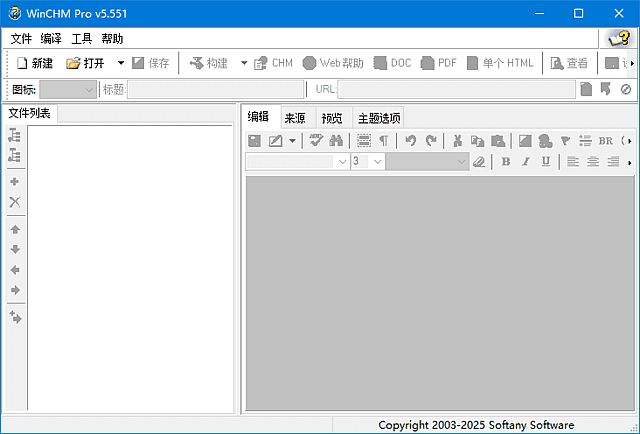640x434 pixels.
Task: Click the move right arrow in file list sidebar
Action: (15, 290)
